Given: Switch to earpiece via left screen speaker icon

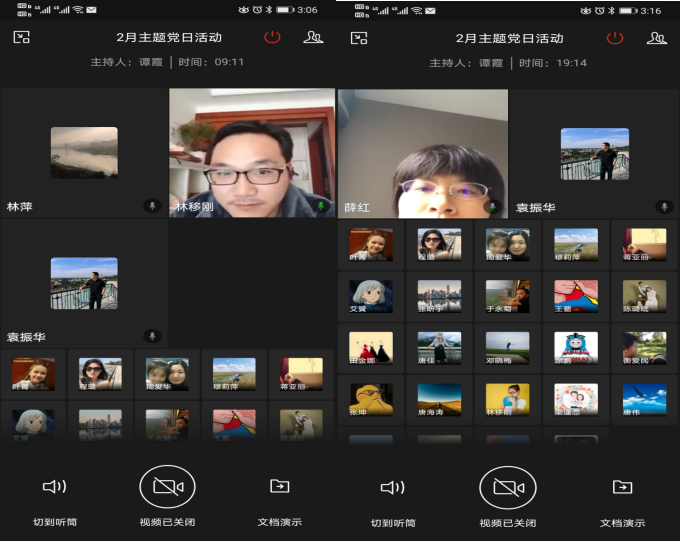Looking at the screenshot, I should [54, 487].
